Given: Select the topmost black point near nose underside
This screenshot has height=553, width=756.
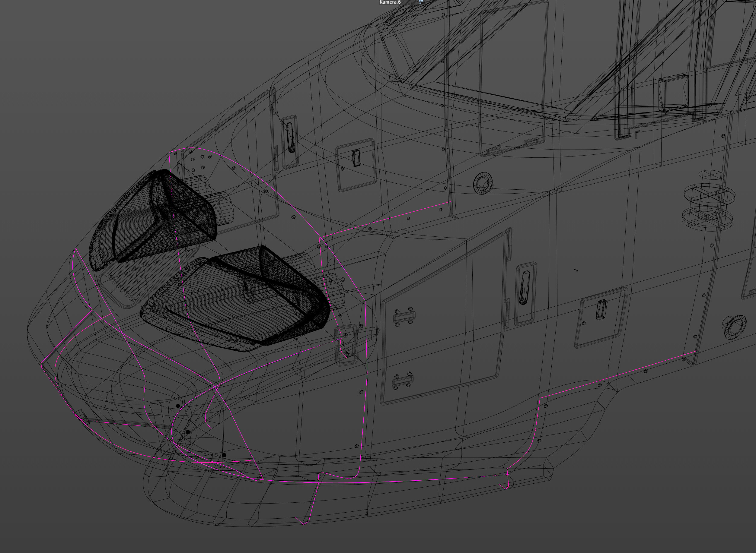Looking at the screenshot, I should tap(178, 406).
